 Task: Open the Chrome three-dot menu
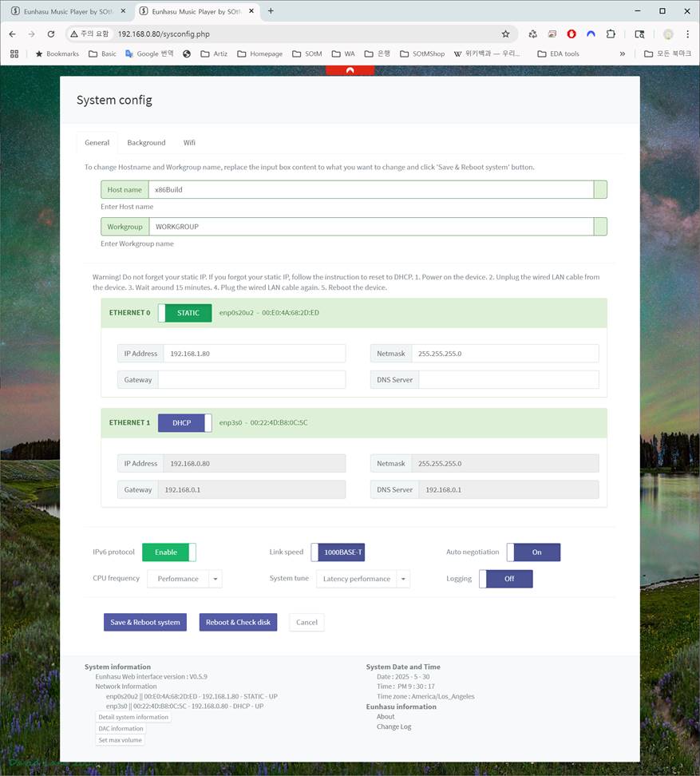pos(687,34)
